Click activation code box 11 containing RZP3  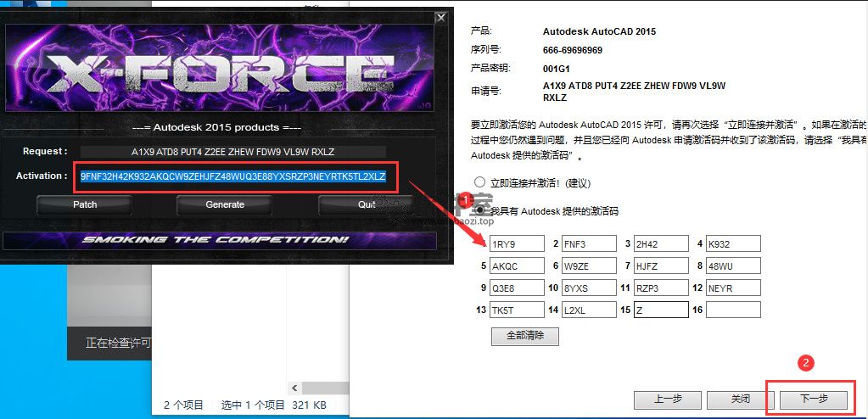pos(662,288)
